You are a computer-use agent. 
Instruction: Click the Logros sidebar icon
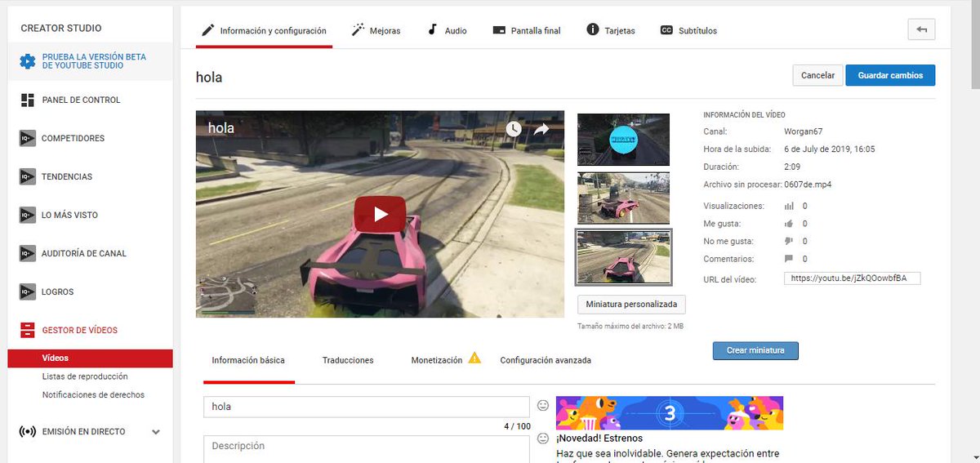[x=28, y=292]
